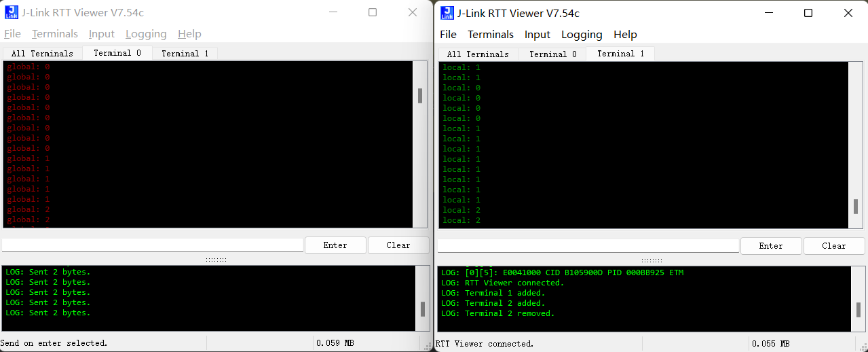Open the File menu in the left window

[12, 34]
